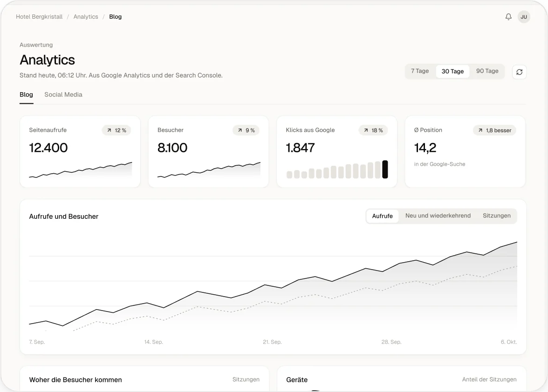Click the highlighted dark bar in Klicks chart
Viewport: 548px width, 392px height.
click(x=385, y=169)
